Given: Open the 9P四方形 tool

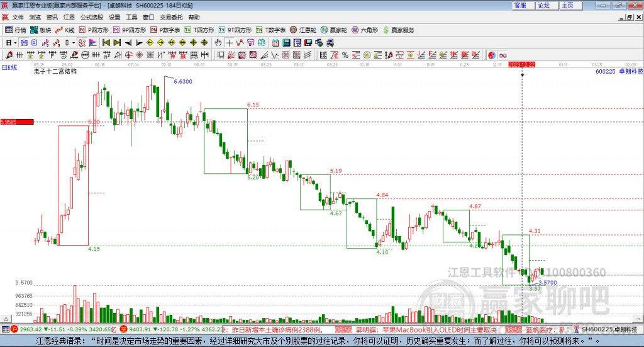Looking at the screenshot, I should 130,30.
